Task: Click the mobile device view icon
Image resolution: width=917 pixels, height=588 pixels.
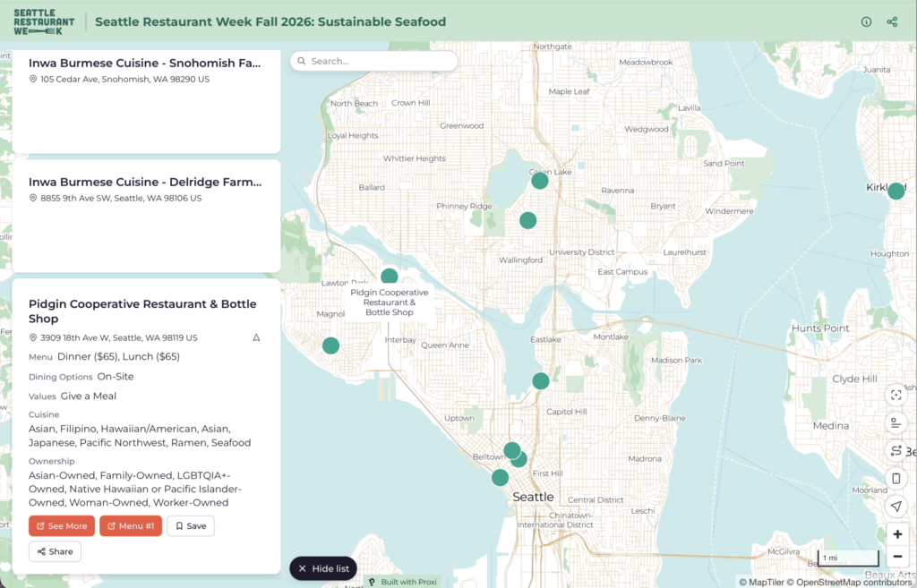Action: (x=896, y=478)
